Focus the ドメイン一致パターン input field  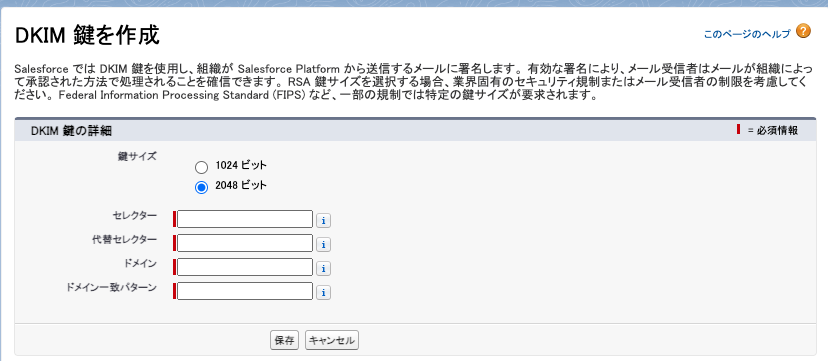[245, 291]
